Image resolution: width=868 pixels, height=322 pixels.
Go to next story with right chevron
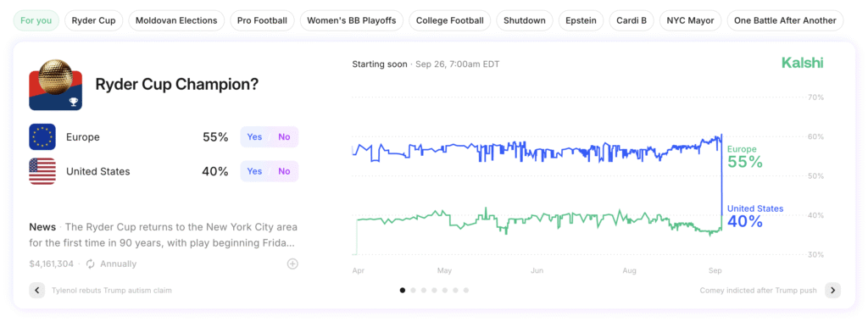(832, 290)
